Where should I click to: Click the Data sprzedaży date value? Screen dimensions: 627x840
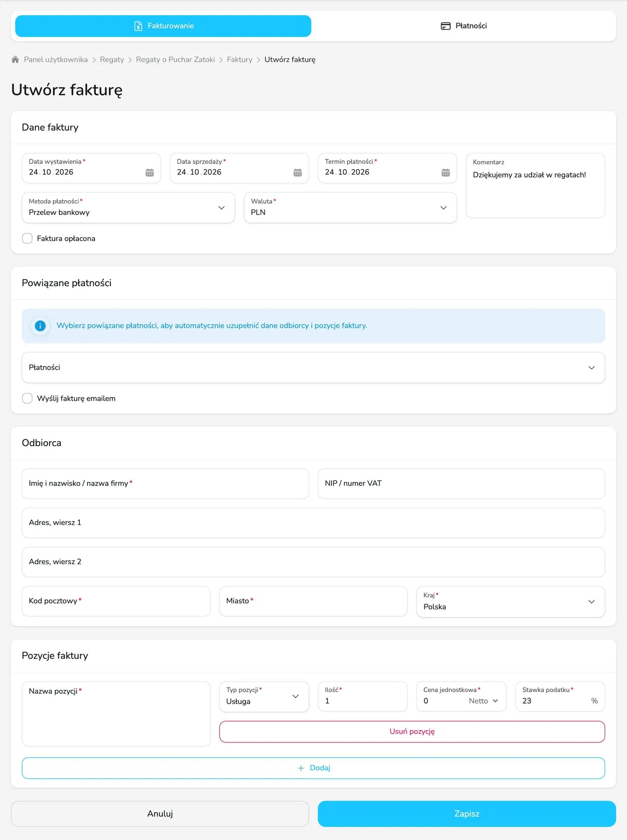click(x=199, y=172)
